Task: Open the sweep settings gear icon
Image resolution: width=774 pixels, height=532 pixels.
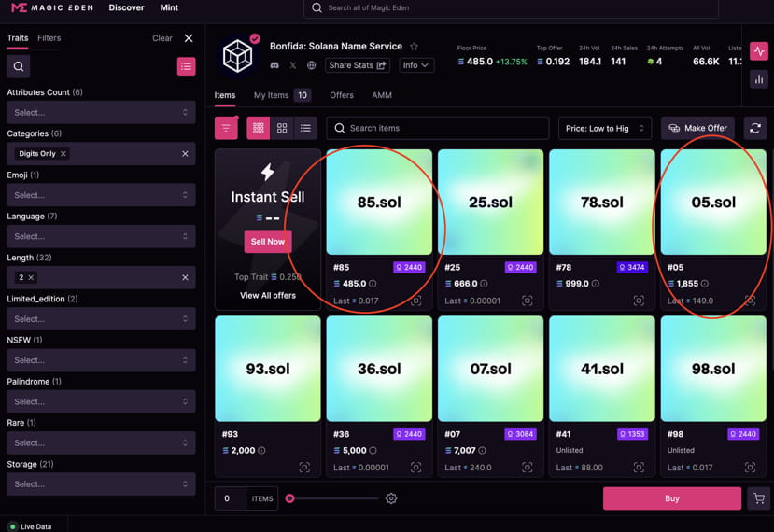Action: tap(391, 498)
